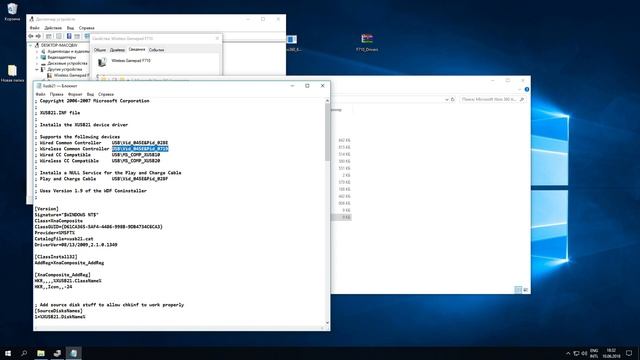640x360 pixels.
Task: Click Notepad scroll down arrow
Action: point(327,323)
